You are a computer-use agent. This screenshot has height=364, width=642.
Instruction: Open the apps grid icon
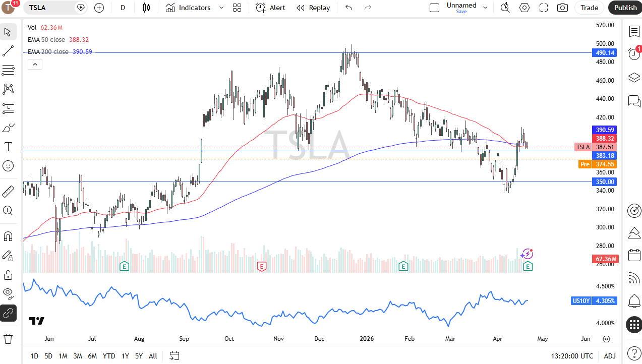point(634,325)
